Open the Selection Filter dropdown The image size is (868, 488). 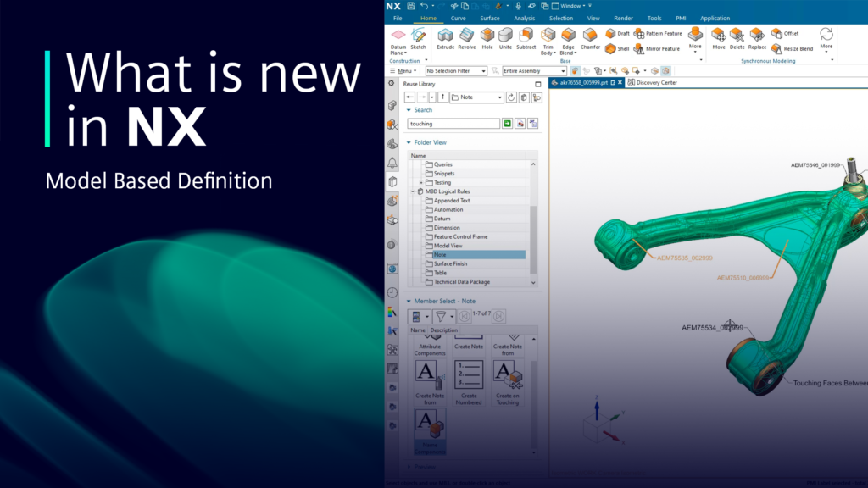(x=485, y=70)
